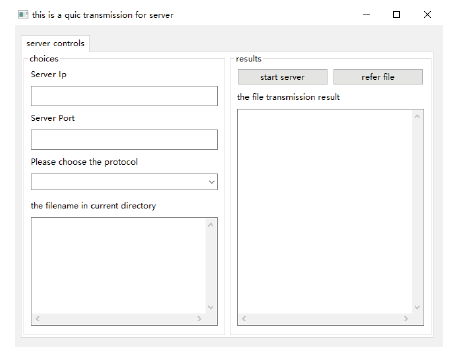Click the transmission result scroll left arrow
Viewport: 456px width, 360px height.
244,318
